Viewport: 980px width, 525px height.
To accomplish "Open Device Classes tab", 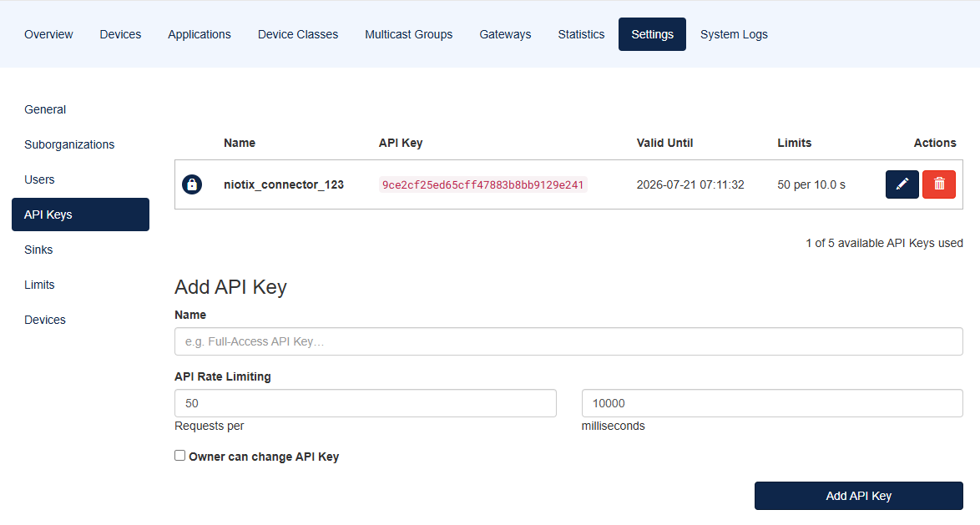I will point(298,34).
